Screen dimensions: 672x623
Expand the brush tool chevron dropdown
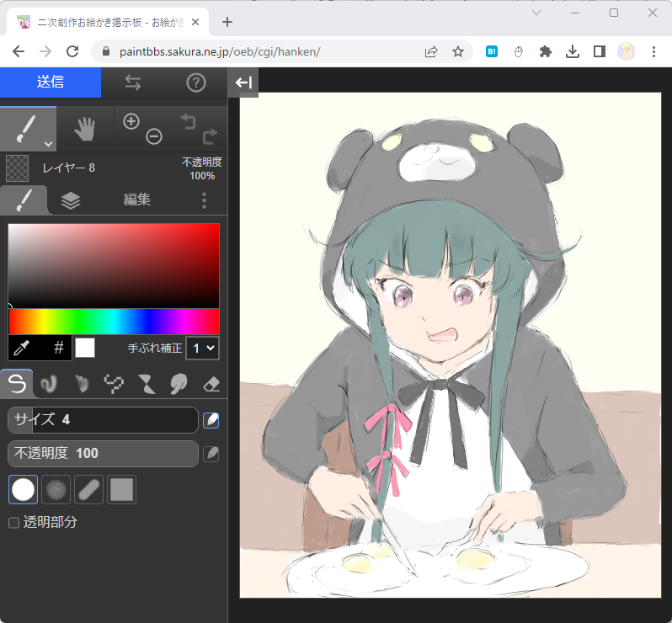49,144
